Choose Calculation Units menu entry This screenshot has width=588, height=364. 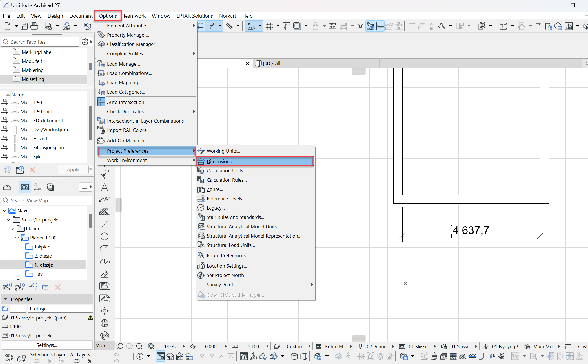227,171
